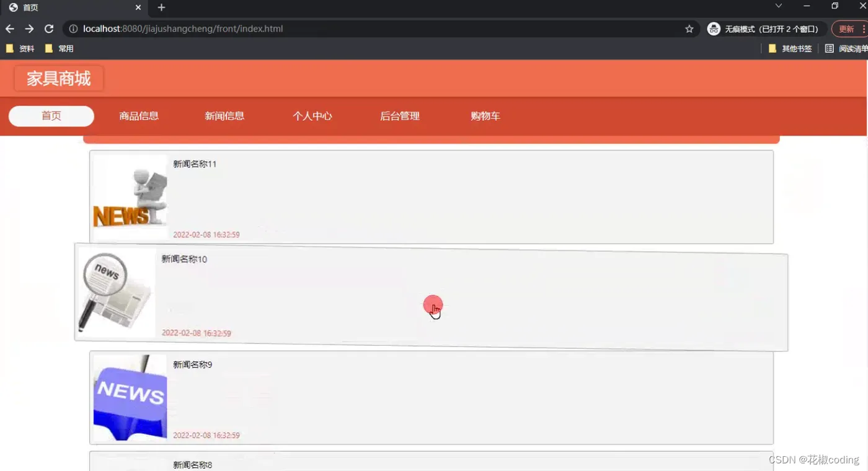Click the date under 新闻名称9
The height and width of the screenshot is (471, 868).
206,435
